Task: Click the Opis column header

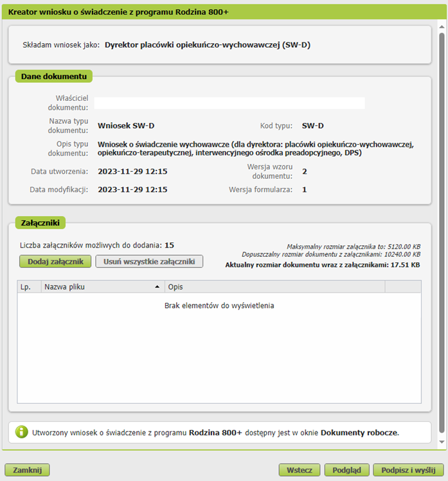Action: [x=274, y=287]
